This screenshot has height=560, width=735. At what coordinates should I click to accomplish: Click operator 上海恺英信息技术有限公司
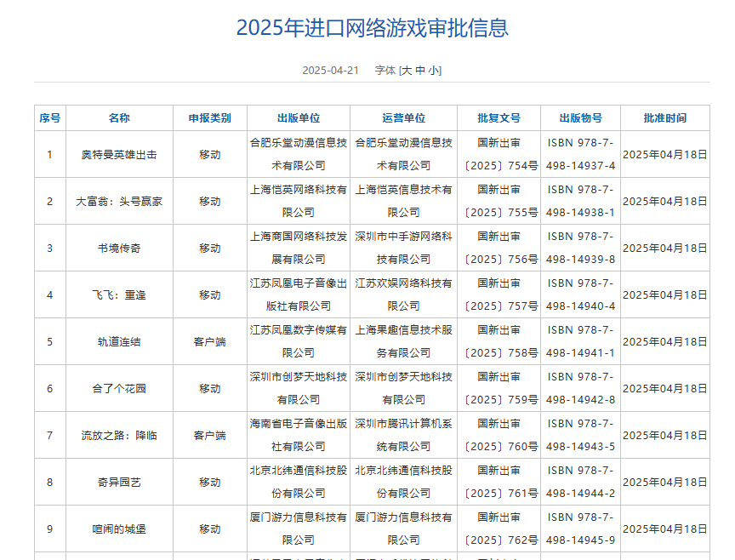(x=403, y=201)
